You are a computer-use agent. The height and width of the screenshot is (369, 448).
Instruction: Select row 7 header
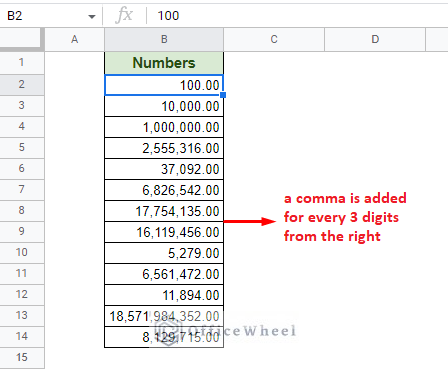(22, 189)
